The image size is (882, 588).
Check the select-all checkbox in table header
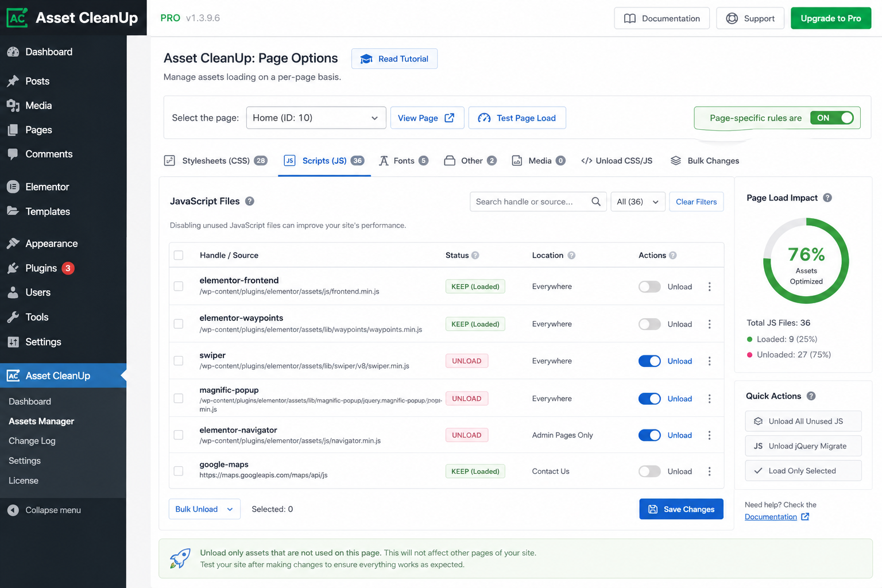click(x=179, y=256)
